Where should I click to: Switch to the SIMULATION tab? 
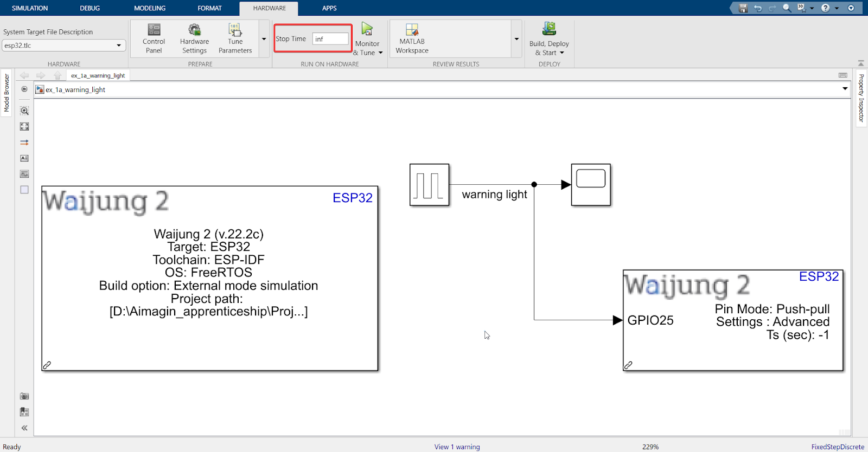point(30,8)
